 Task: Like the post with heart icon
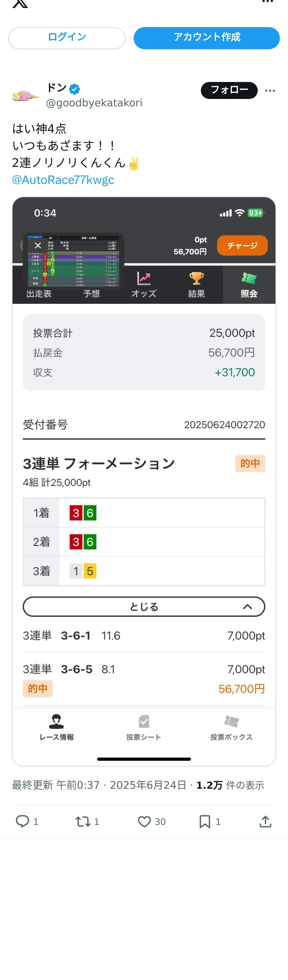144,821
